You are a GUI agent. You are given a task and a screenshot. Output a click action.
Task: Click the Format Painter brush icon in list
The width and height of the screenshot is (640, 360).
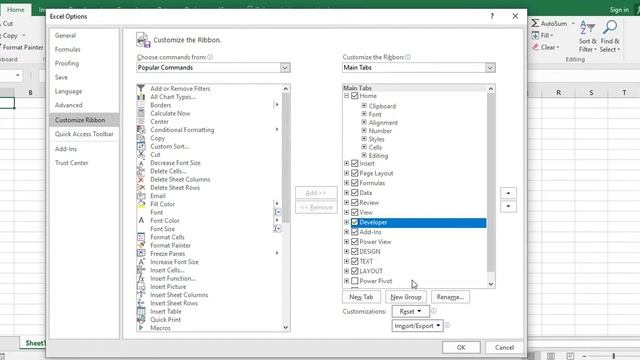coord(141,245)
